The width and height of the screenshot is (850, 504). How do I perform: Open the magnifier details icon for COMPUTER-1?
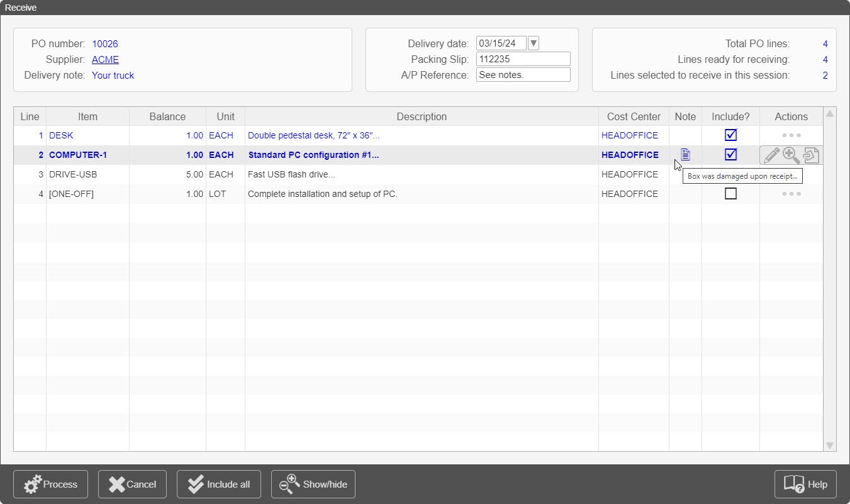790,155
